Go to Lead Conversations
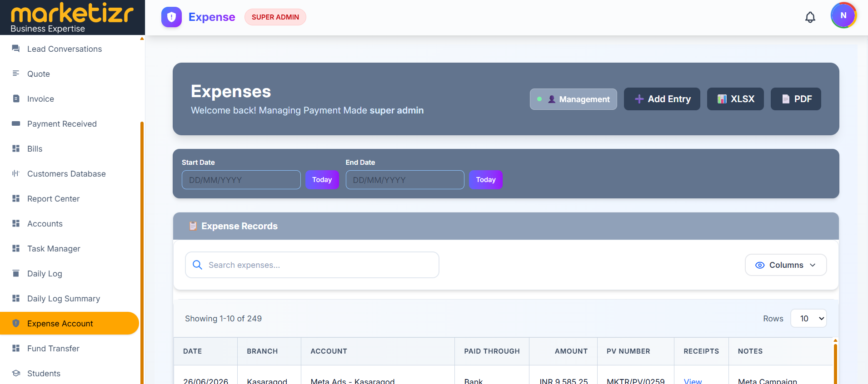 coord(65,49)
